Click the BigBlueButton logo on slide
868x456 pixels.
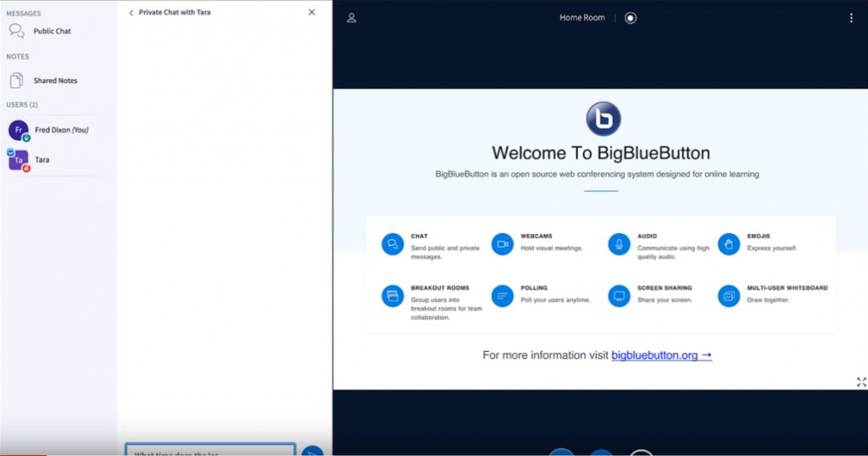(x=604, y=119)
